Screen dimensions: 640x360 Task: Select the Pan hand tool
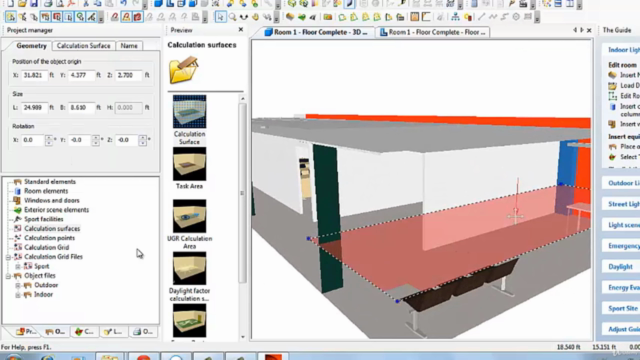[256, 17]
